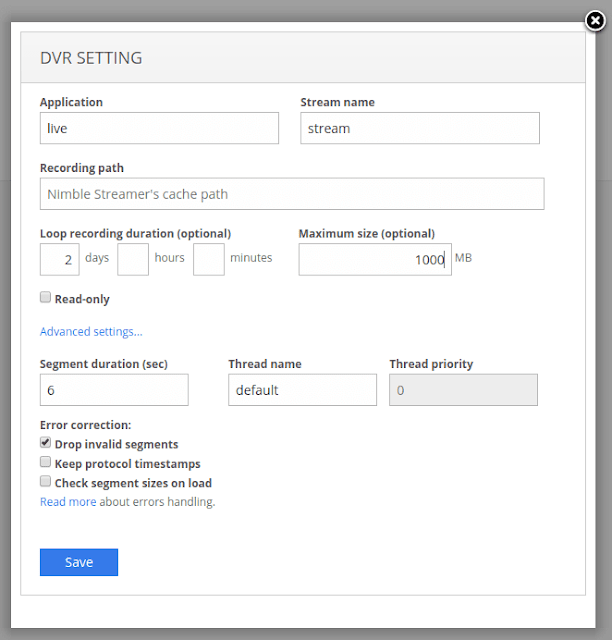The image size is (612, 640).
Task: Focus the Thread name input
Action: point(302,390)
